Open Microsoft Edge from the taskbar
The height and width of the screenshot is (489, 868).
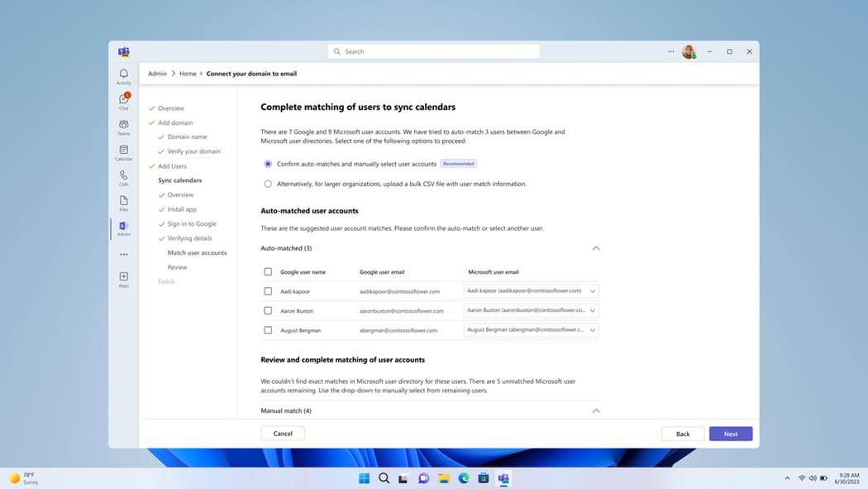coord(463,478)
